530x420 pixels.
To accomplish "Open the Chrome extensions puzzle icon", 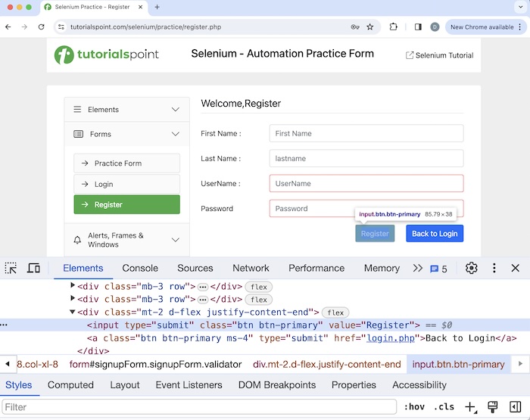I will 394,26.
